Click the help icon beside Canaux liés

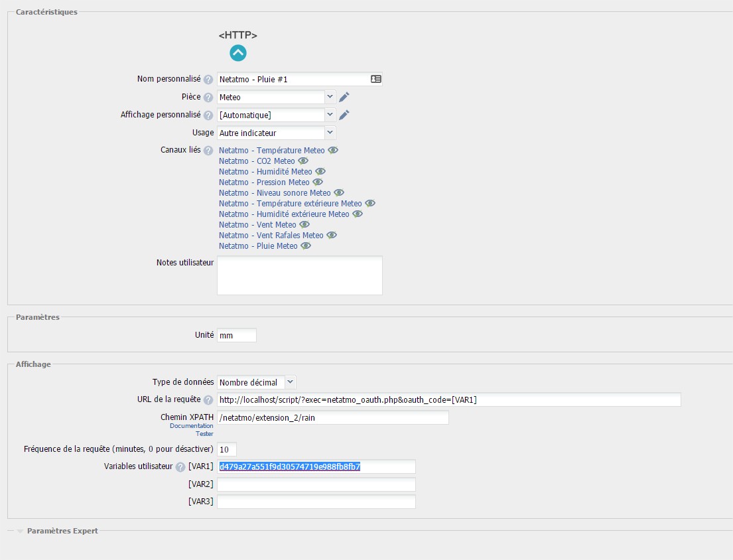[208, 151]
